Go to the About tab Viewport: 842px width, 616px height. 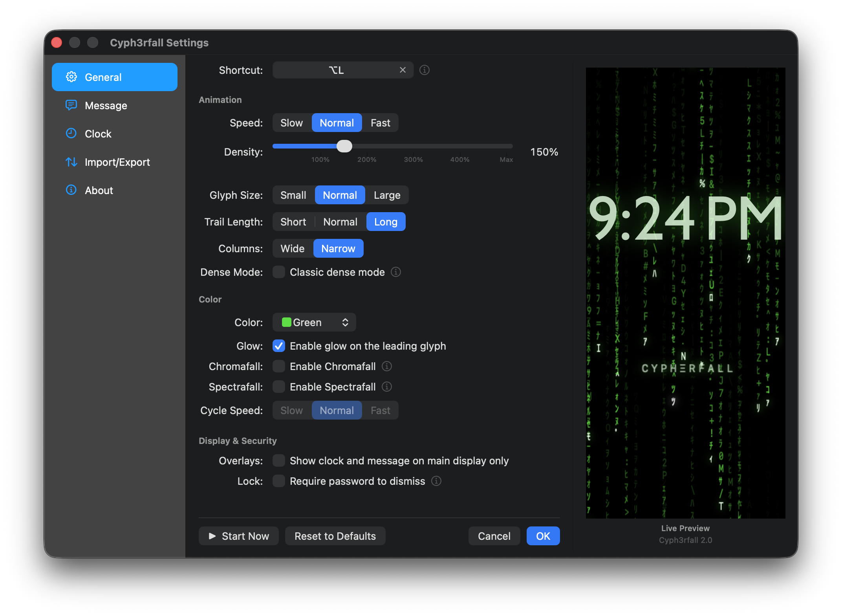click(x=115, y=190)
